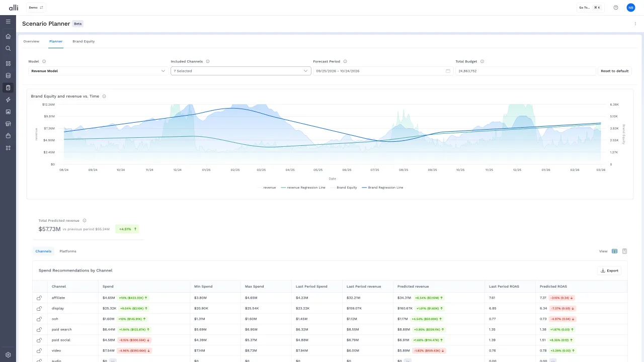
Task: Click the info icon next to Model
Action: 44,61
